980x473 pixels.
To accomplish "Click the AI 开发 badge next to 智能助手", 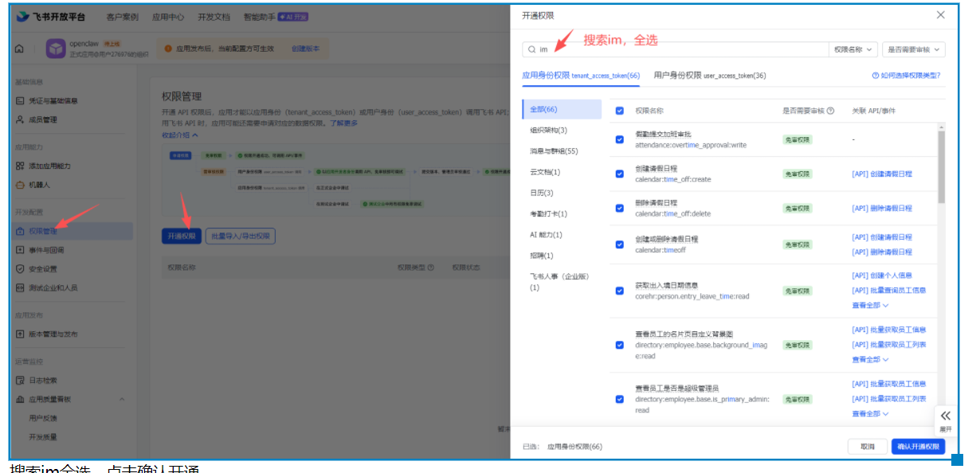I will 293,17.
